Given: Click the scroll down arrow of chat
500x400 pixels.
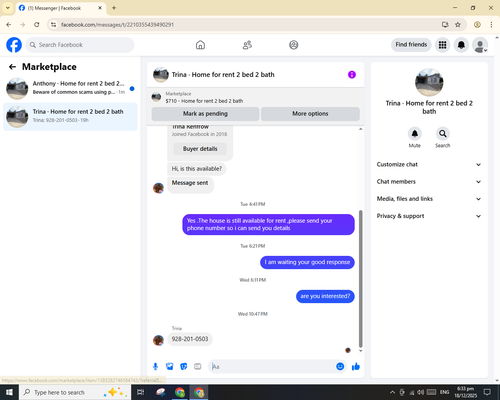Looking at the screenshot, I should tap(360, 351).
